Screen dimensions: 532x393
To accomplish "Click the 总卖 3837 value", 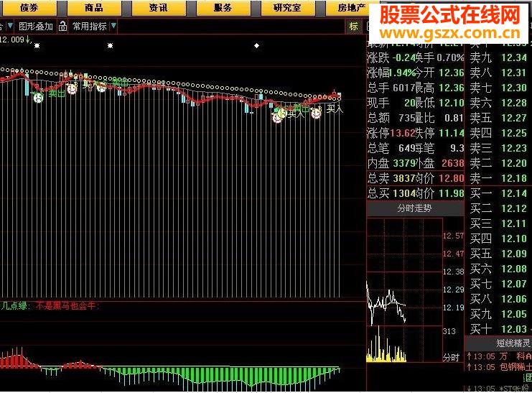I will coord(403,178).
